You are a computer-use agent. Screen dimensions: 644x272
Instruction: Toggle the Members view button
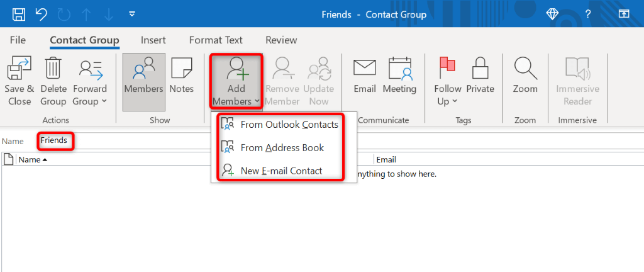click(144, 82)
